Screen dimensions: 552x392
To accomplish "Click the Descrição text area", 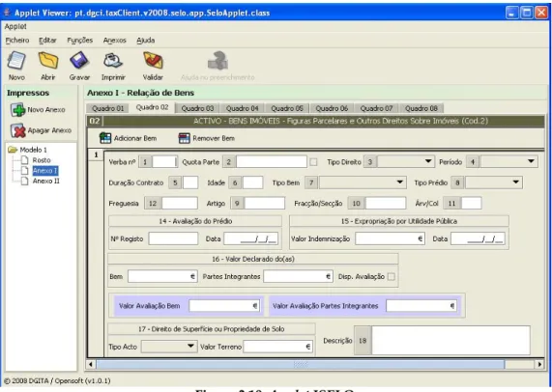I will click(450, 340).
